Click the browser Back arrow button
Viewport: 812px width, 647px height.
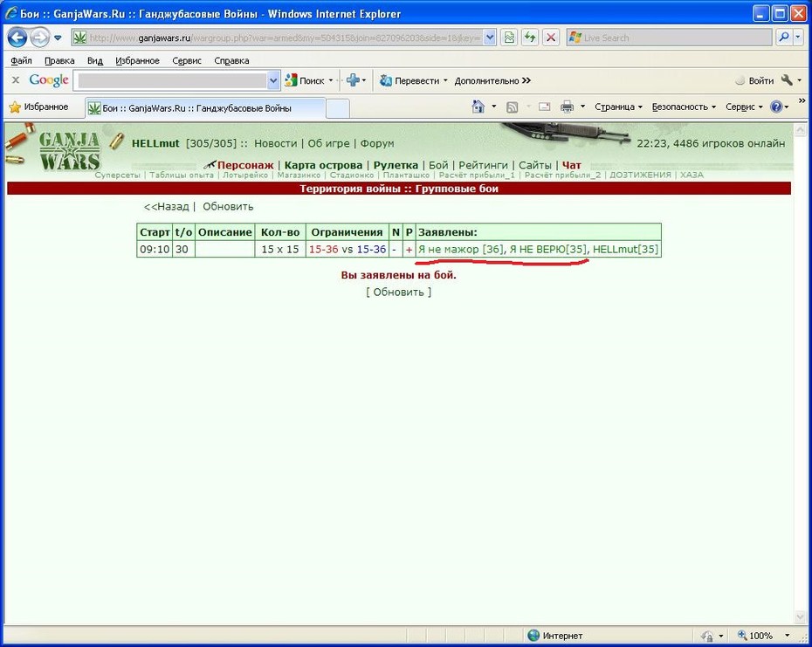point(17,38)
